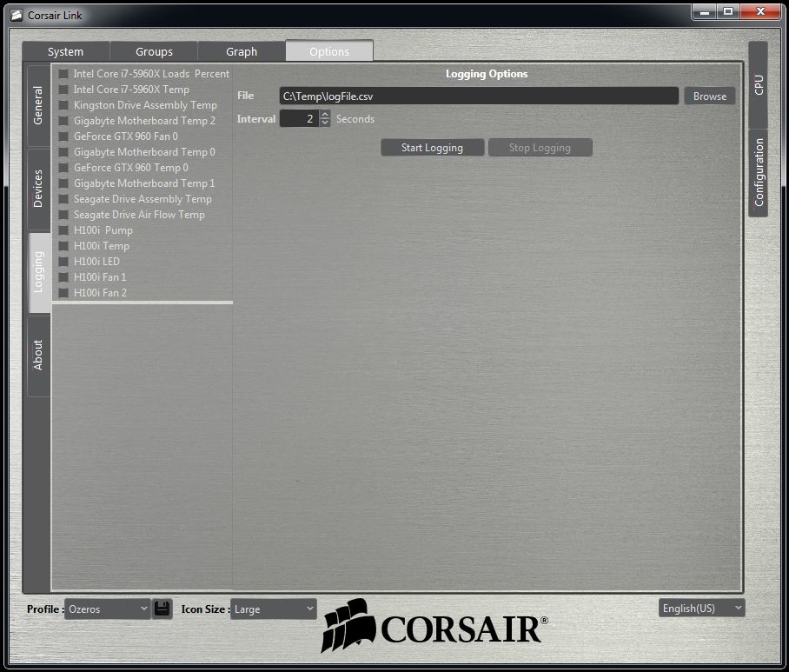
Task: Click the log File path field
Action: [x=479, y=96]
